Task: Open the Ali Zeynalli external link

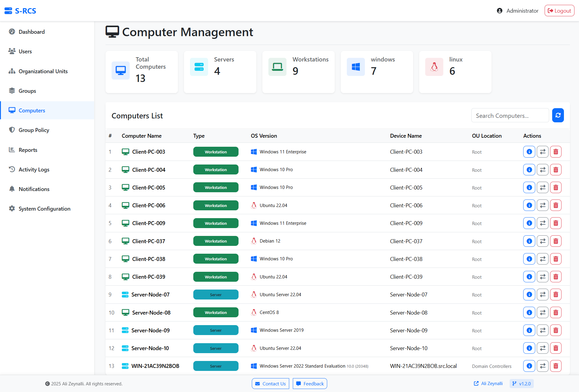Action: (x=488, y=384)
